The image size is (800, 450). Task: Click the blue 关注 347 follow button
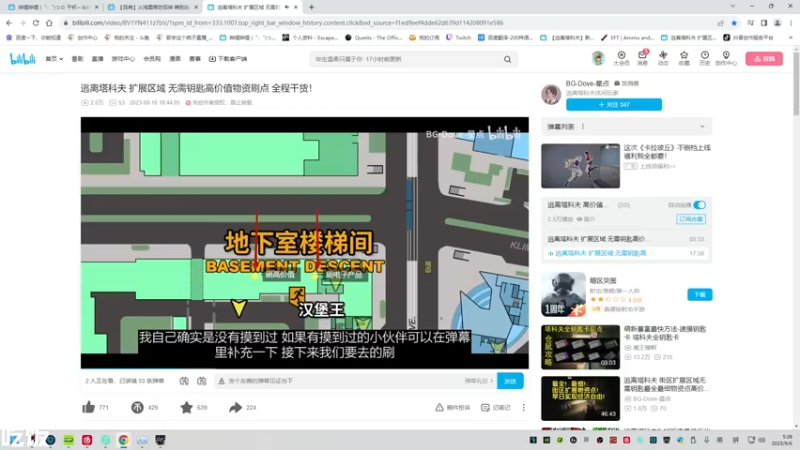click(614, 105)
